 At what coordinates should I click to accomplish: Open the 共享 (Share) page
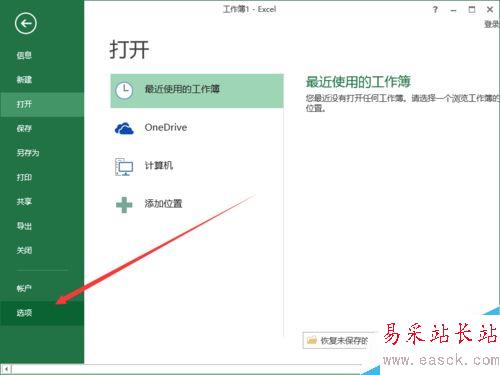click(42, 201)
